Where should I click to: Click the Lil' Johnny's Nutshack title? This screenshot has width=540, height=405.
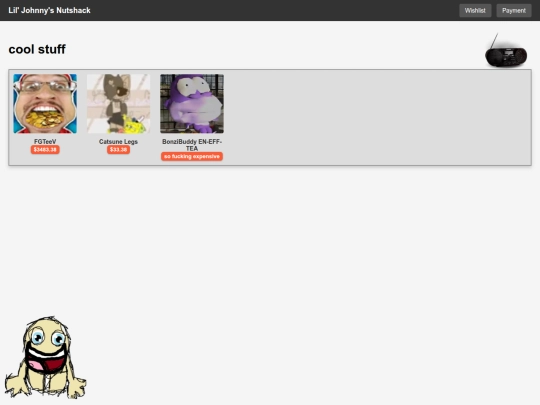pos(49,10)
